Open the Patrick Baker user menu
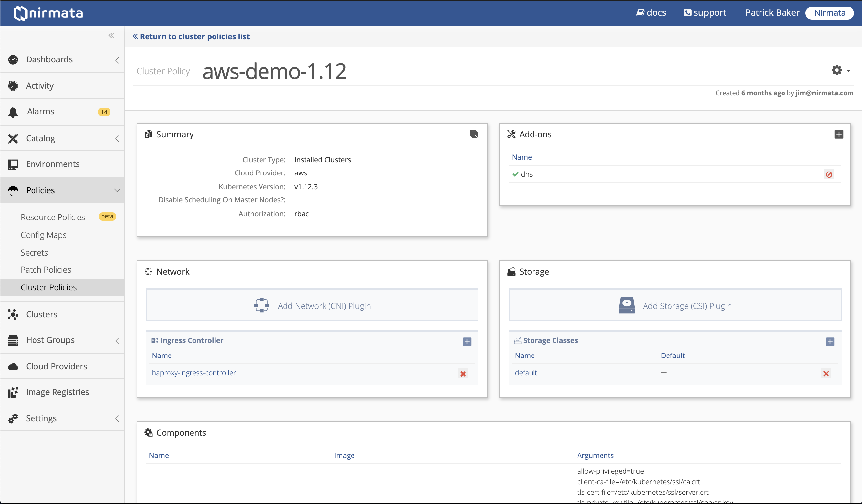862x504 pixels. coord(772,13)
